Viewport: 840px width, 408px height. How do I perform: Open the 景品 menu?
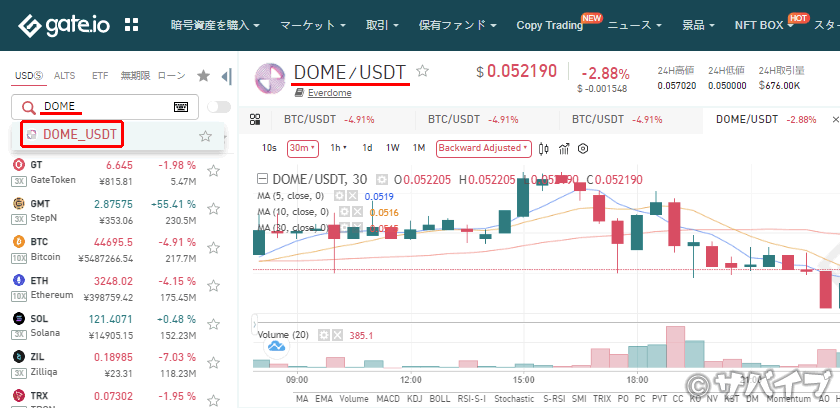point(699,25)
